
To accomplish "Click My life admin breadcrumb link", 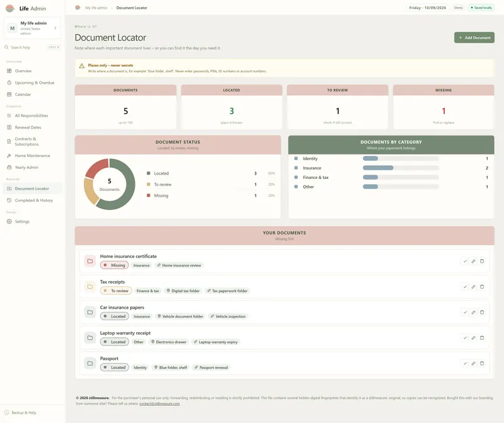I will [96, 8].
